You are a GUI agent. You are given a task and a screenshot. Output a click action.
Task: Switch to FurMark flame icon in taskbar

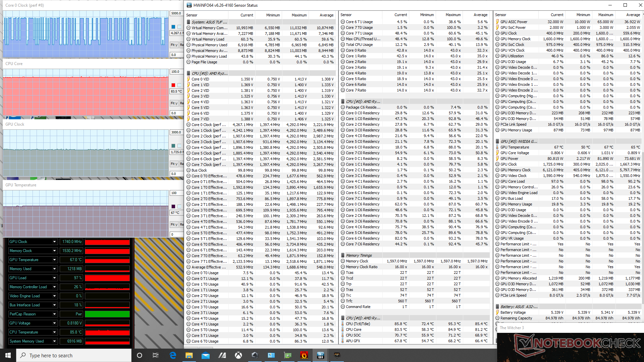point(304,355)
